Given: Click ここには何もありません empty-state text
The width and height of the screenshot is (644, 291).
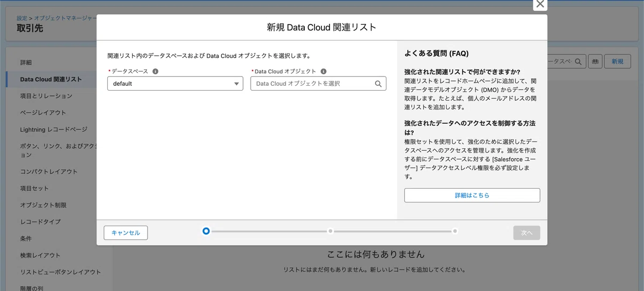Looking at the screenshot, I should coord(376,254).
